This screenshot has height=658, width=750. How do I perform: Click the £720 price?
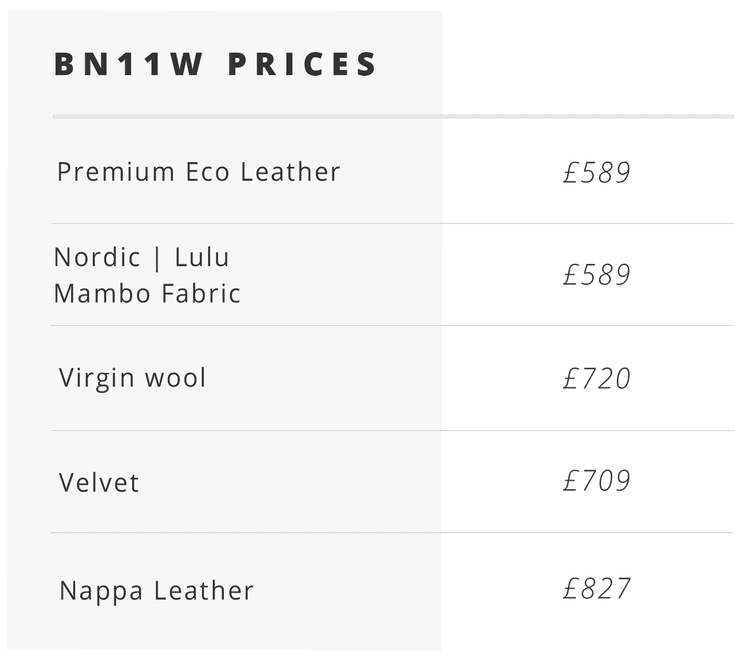pyautogui.click(x=596, y=378)
